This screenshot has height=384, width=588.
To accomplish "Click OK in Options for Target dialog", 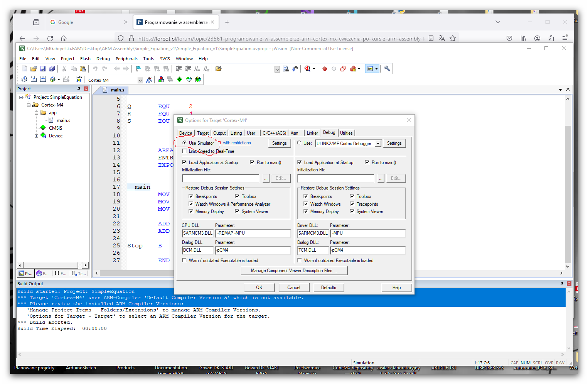I will tap(259, 288).
